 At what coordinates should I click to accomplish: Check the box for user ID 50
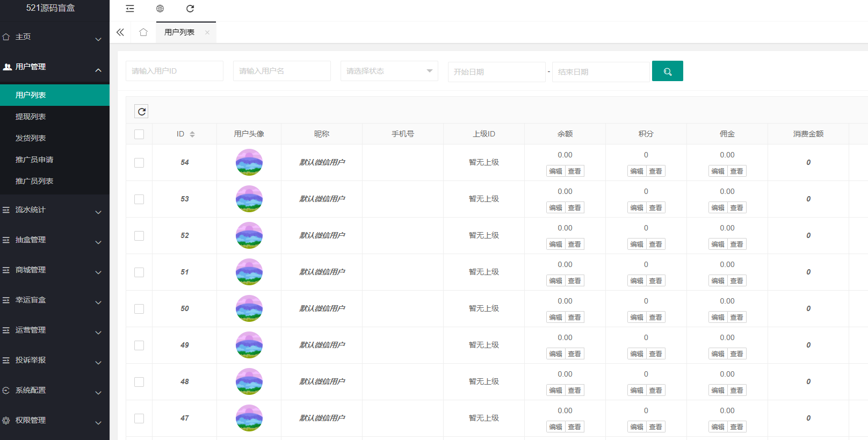pyautogui.click(x=139, y=309)
